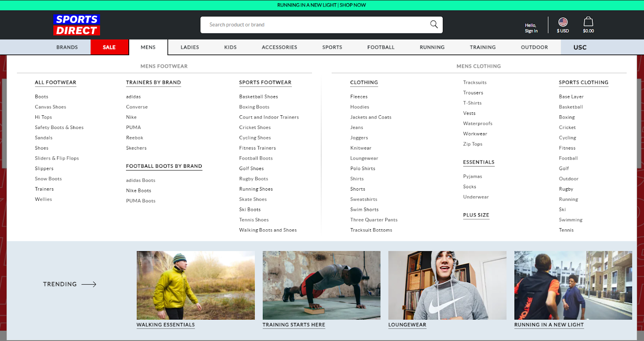Open the USC navigation tab
Screen dimensions: 644x341
tap(580, 47)
